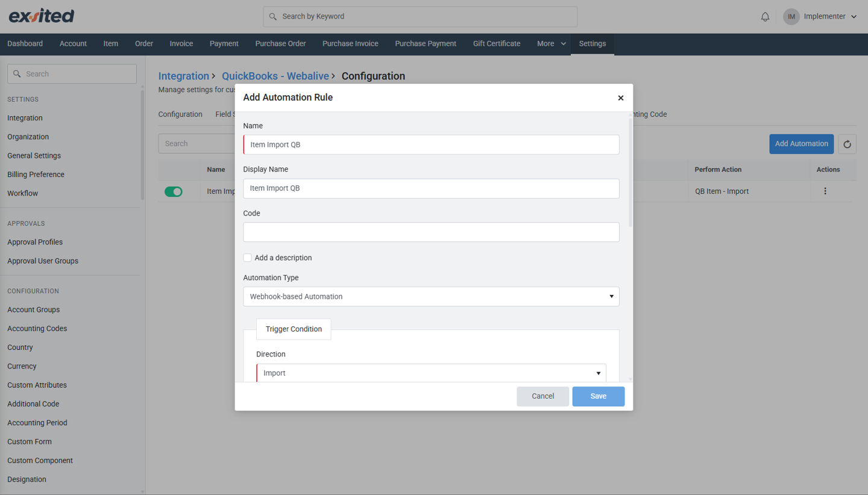Click the sidebar Search field

(x=72, y=74)
